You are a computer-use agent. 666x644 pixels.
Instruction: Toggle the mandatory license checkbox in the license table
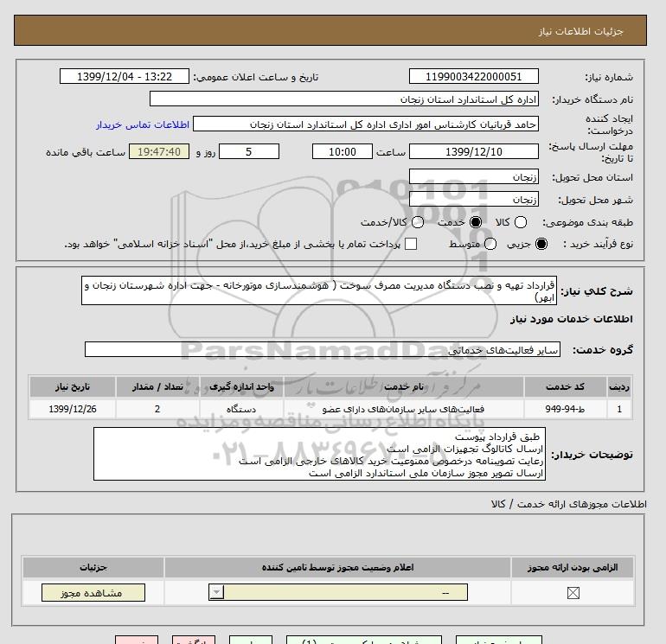pos(573,593)
